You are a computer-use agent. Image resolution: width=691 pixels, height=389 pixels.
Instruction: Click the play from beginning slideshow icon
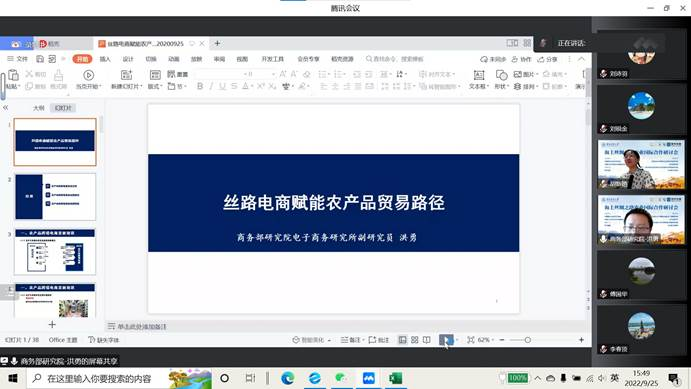click(88, 75)
